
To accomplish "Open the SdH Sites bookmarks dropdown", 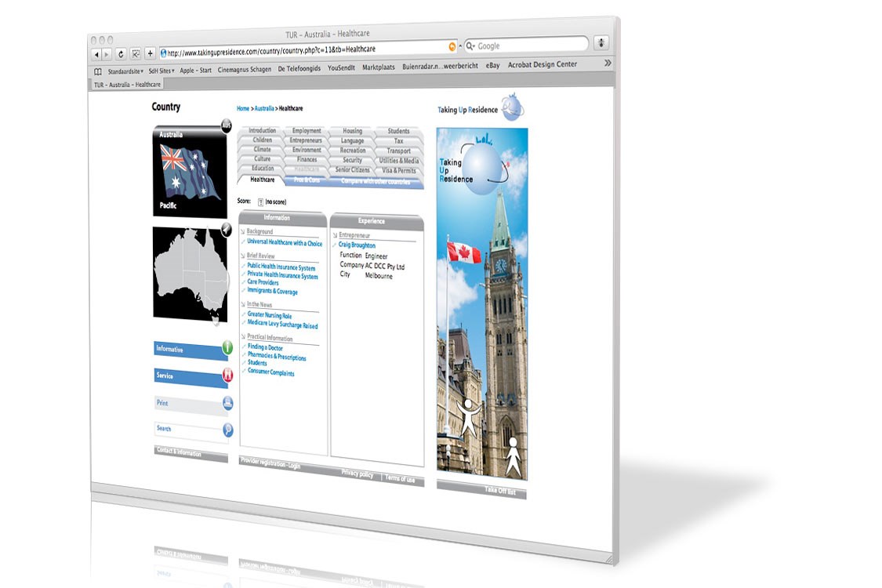I will (161, 71).
